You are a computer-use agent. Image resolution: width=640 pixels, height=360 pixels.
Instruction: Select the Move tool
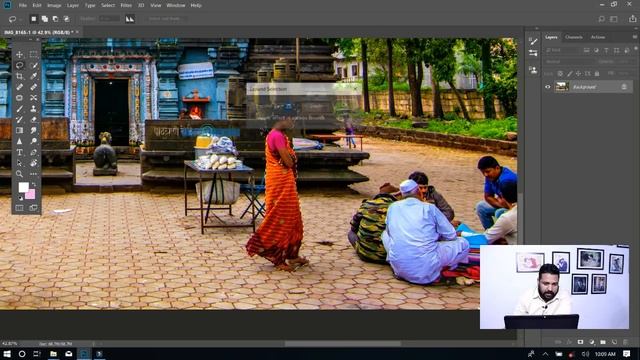(19, 54)
